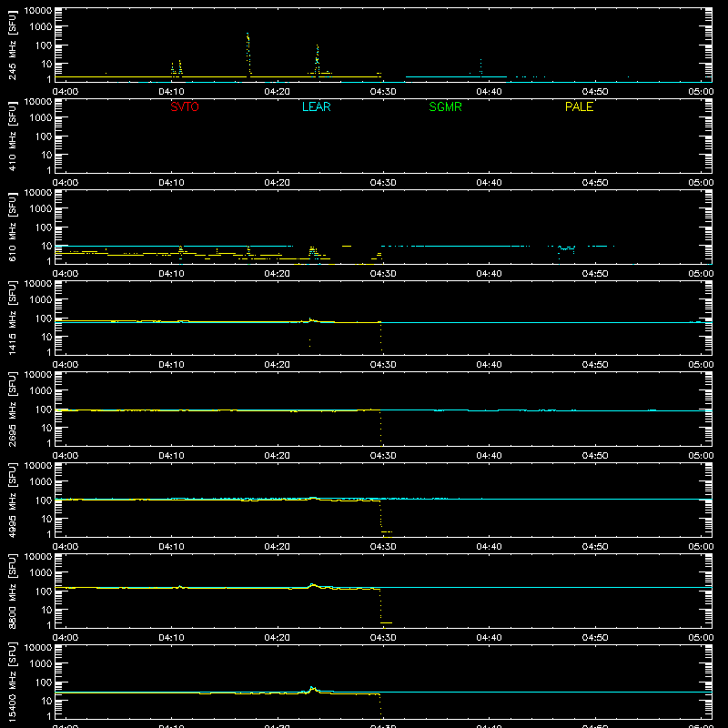728x728 pixels.
Task: Click 04:20 label under 610 MHz panel
Action: (278, 274)
